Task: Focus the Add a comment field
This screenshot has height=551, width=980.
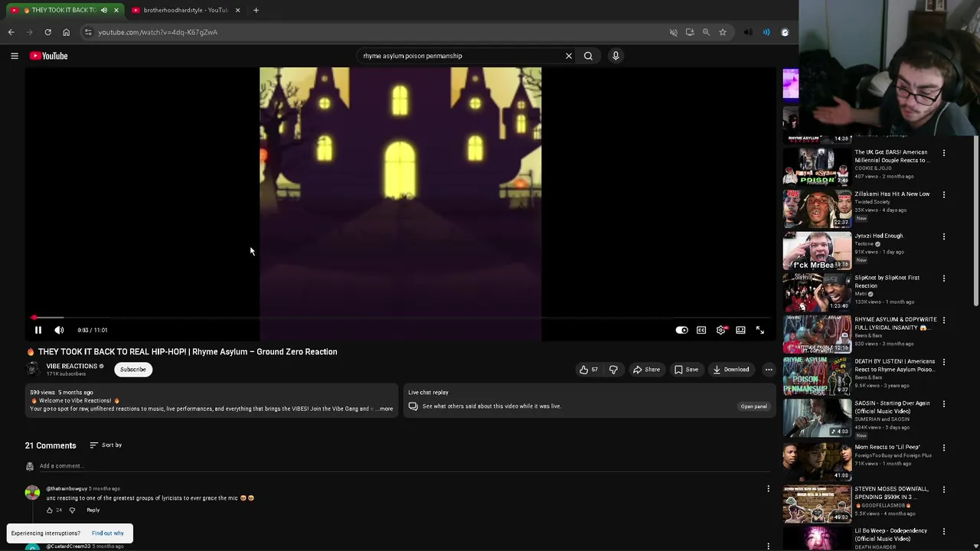Action: coord(406,466)
